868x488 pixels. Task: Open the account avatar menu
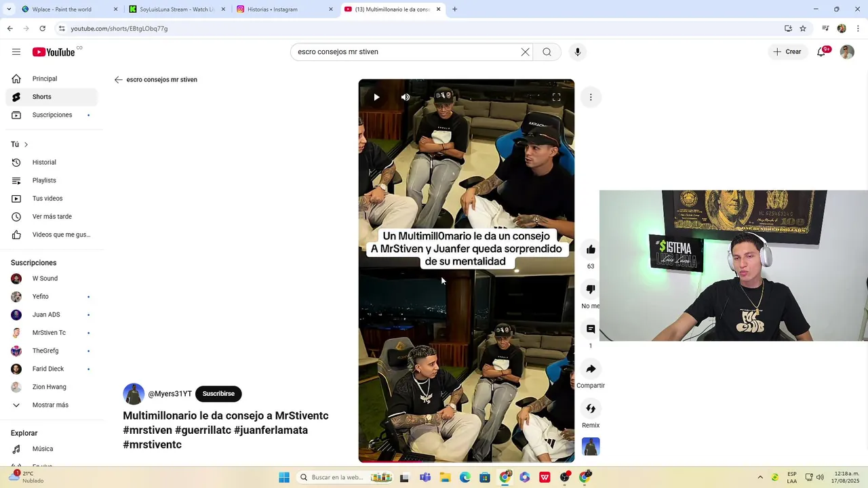[847, 52]
